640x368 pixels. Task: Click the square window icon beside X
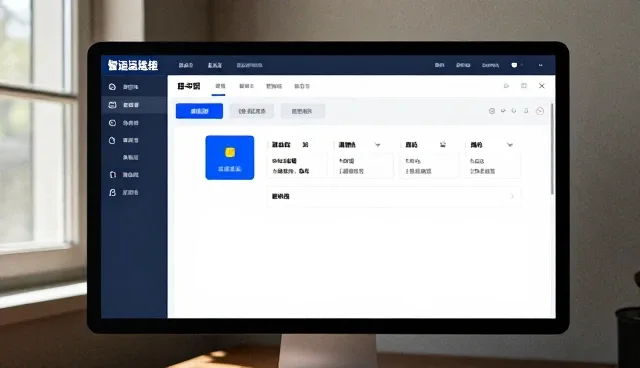[524, 86]
